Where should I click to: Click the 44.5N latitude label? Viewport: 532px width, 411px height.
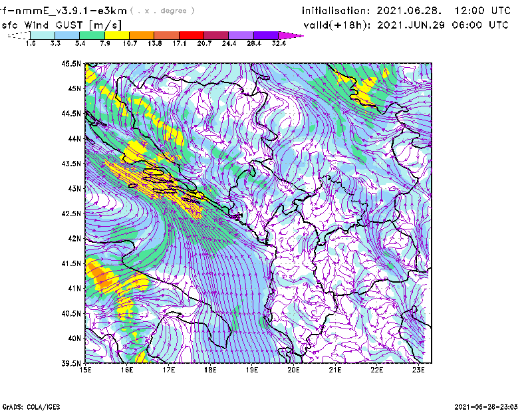coord(71,113)
